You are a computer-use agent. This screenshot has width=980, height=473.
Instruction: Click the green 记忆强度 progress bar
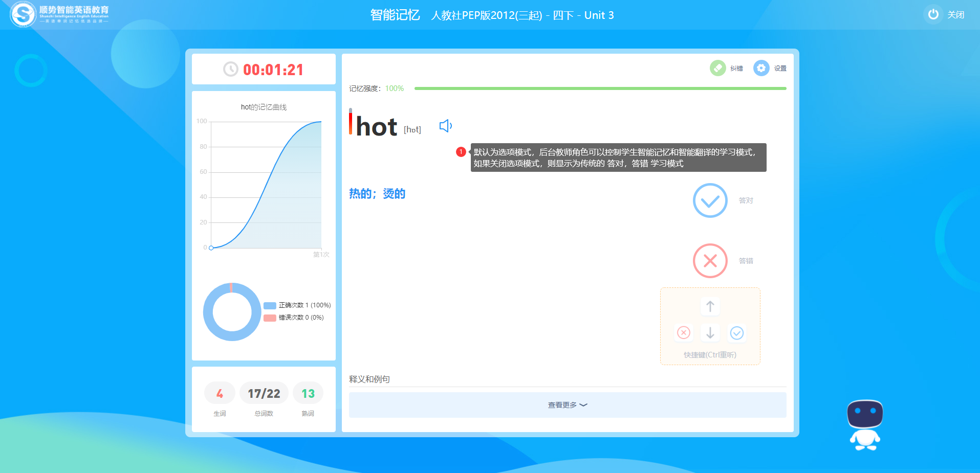click(x=600, y=88)
